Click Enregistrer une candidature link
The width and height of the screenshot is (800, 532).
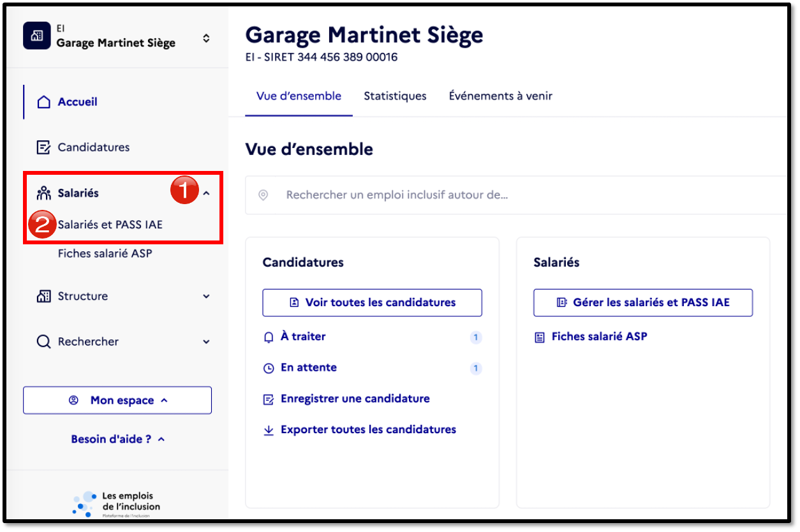(x=355, y=399)
